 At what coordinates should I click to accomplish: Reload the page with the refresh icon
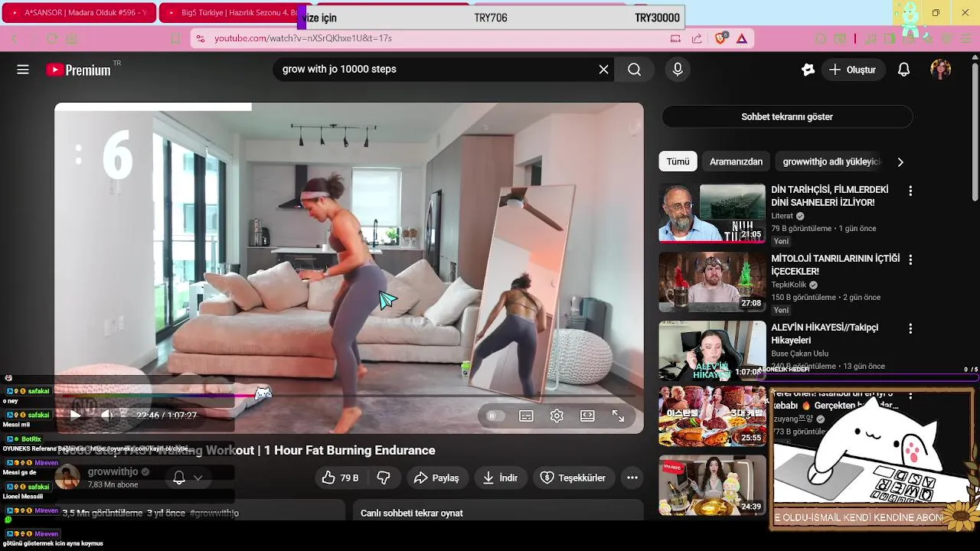(52, 38)
